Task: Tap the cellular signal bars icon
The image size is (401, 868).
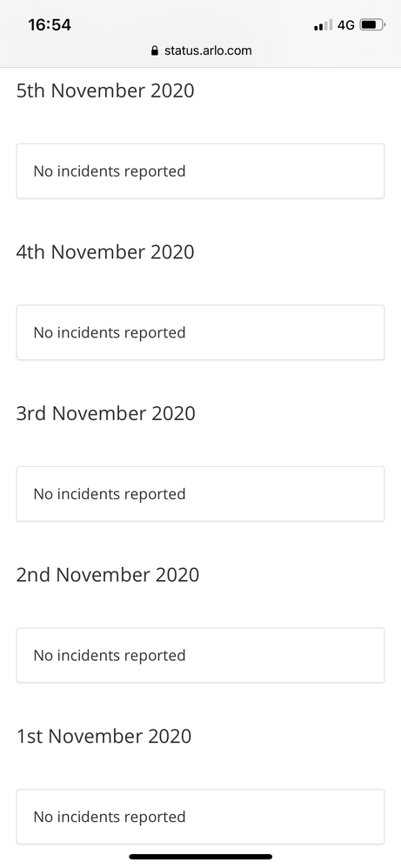Action: coord(323,25)
